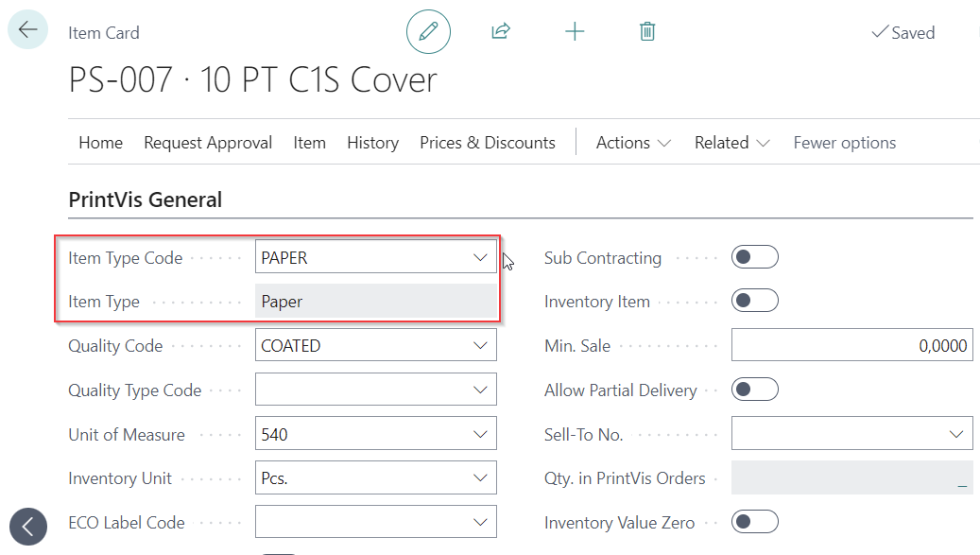Collapse the PrintVis General section
This screenshot has width=980, height=555.
145,199
